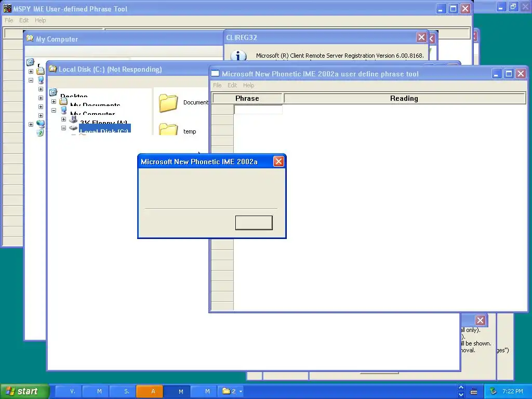
Task: Open the Windows start menu
Action: (24, 391)
